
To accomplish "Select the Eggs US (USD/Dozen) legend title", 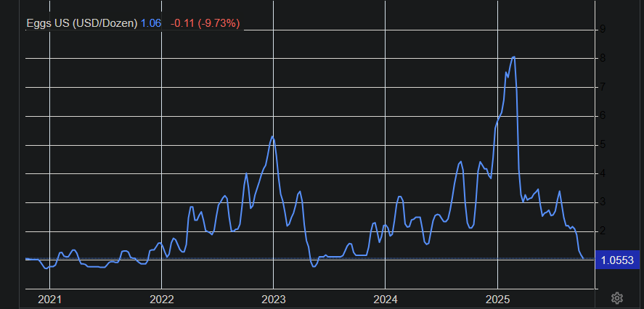I will tap(82, 23).
